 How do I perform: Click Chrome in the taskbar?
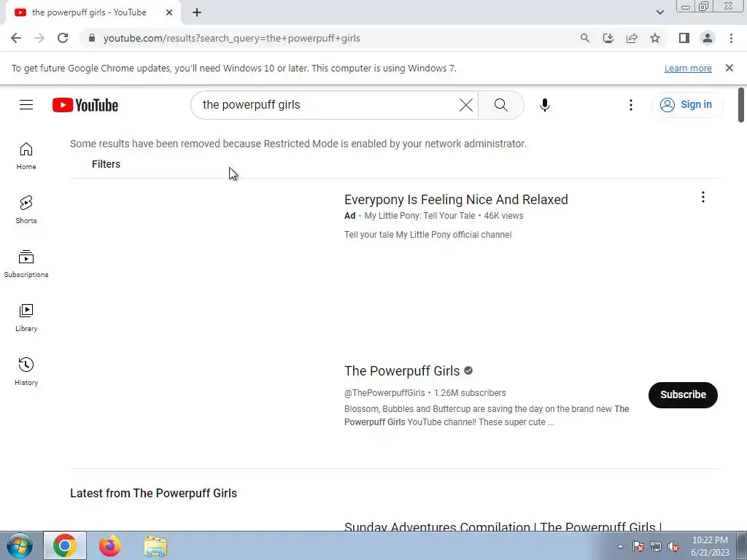point(65,545)
